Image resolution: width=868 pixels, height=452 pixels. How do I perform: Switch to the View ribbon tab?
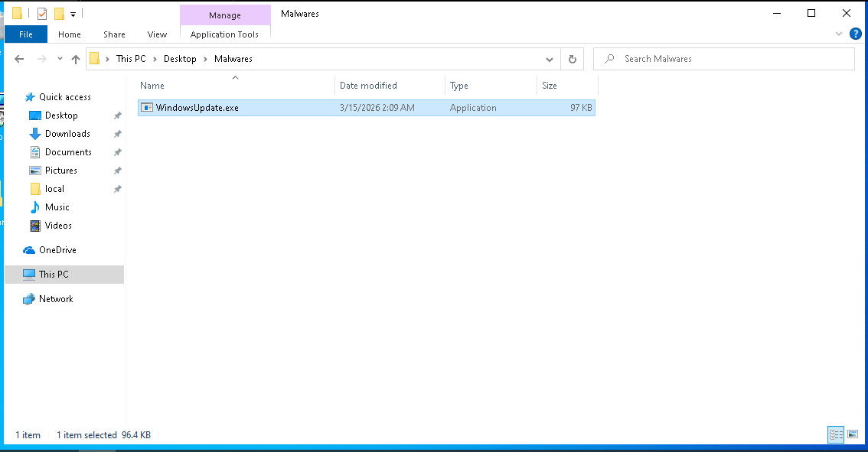(157, 34)
